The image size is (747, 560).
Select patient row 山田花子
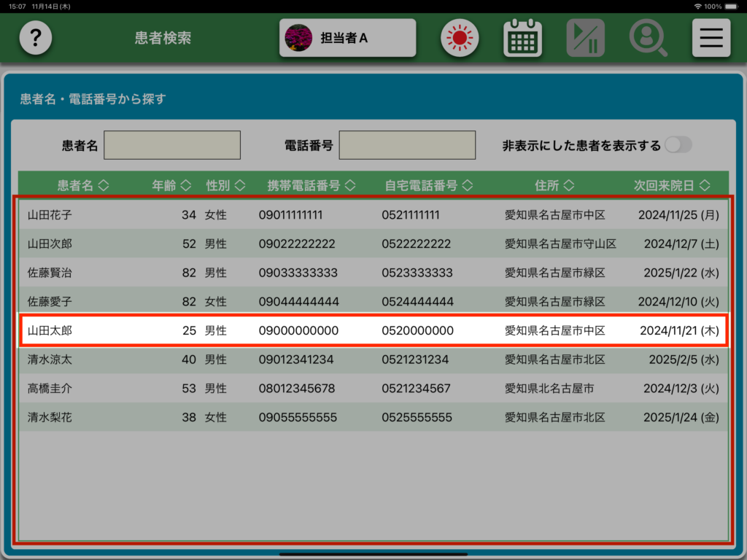(x=373, y=215)
